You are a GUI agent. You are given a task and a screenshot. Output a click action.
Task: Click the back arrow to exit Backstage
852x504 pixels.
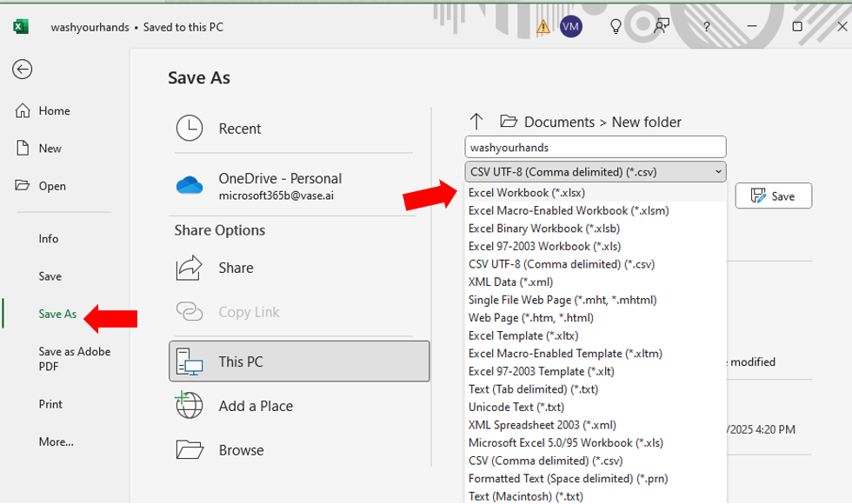(23, 69)
